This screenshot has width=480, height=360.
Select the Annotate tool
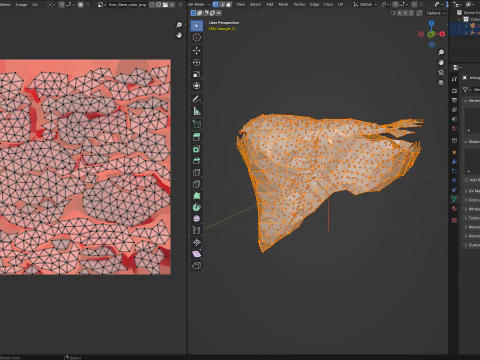coord(197,99)
